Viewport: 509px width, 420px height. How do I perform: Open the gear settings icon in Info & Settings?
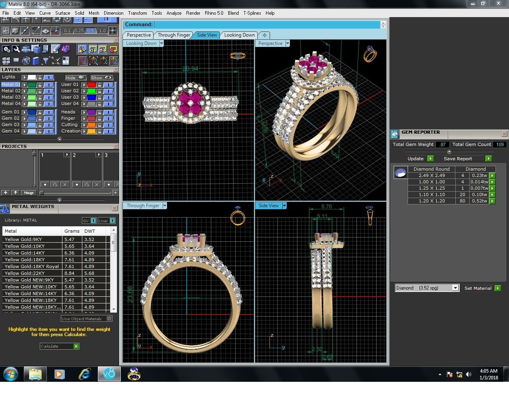pos(6,49)
